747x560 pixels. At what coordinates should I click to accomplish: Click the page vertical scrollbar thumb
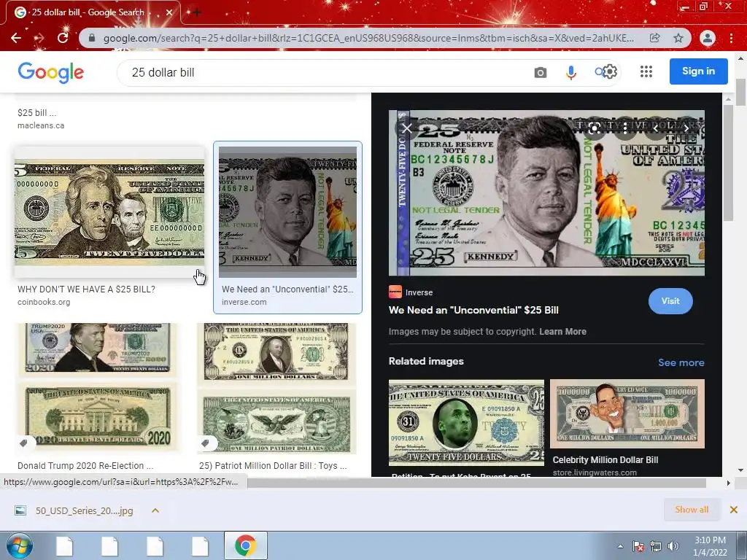point(741,92)
